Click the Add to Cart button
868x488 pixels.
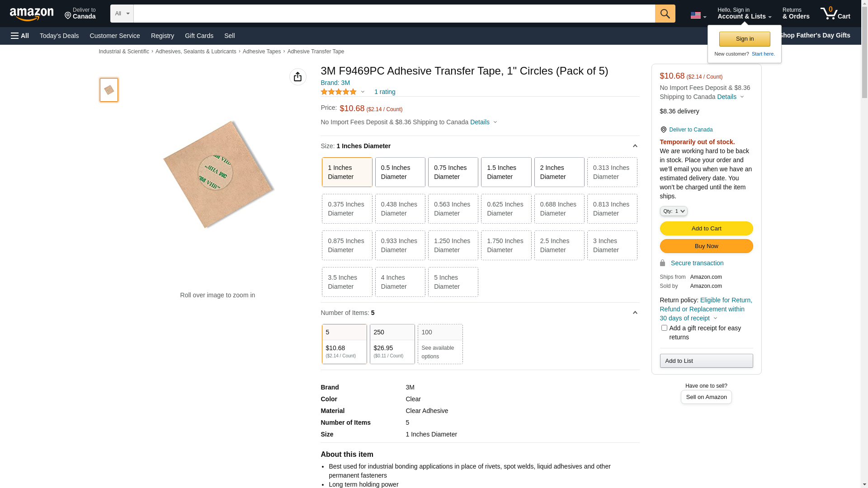click(x=706, y=228)
